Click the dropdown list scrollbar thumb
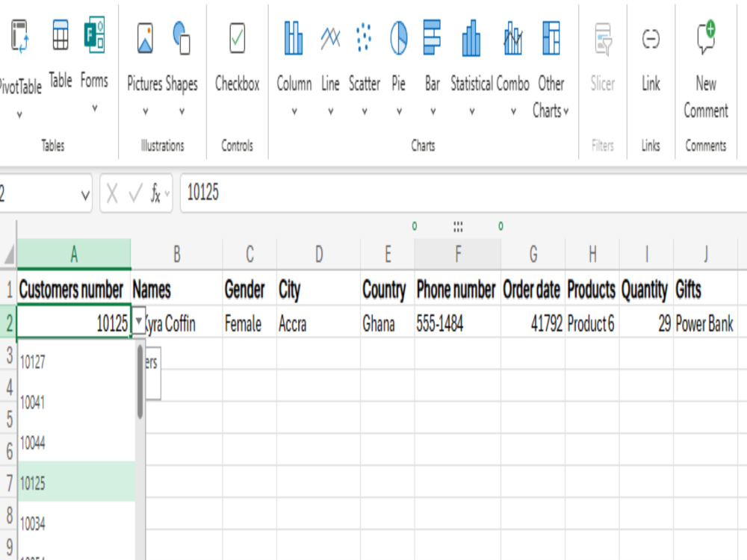Image resolution: width=747 pixels, height=560 pixels. click(x=140, y=382)
